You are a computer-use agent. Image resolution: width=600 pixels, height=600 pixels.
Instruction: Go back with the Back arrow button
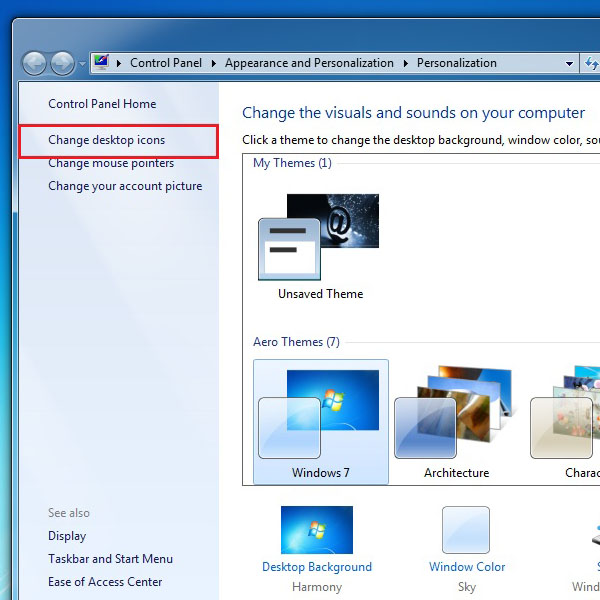34,63
